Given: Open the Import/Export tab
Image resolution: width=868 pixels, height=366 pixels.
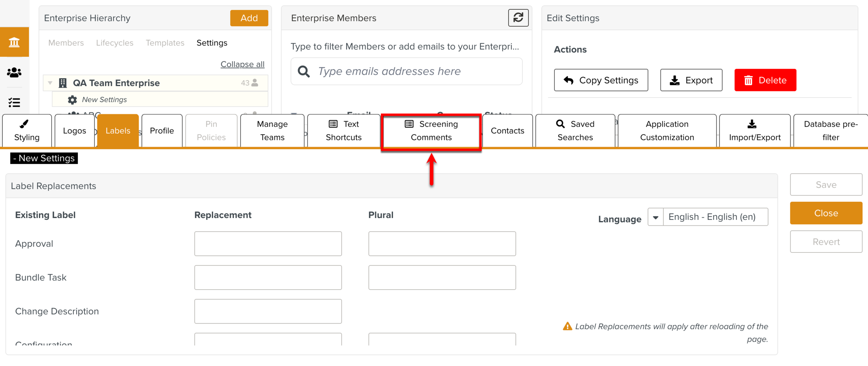Looking at the screenshot, I should point(754,131).
